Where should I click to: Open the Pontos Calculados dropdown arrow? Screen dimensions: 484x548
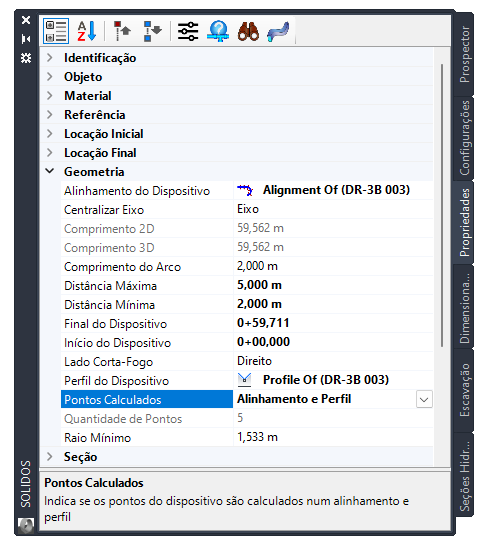[424, 399]
